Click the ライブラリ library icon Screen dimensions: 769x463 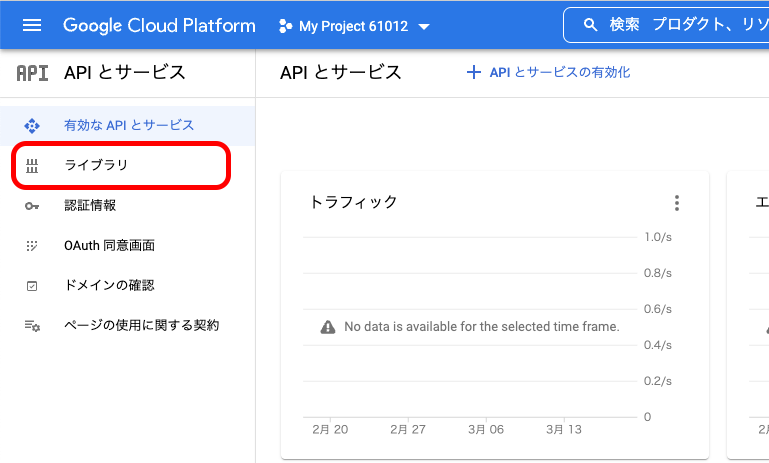[32, 165]
